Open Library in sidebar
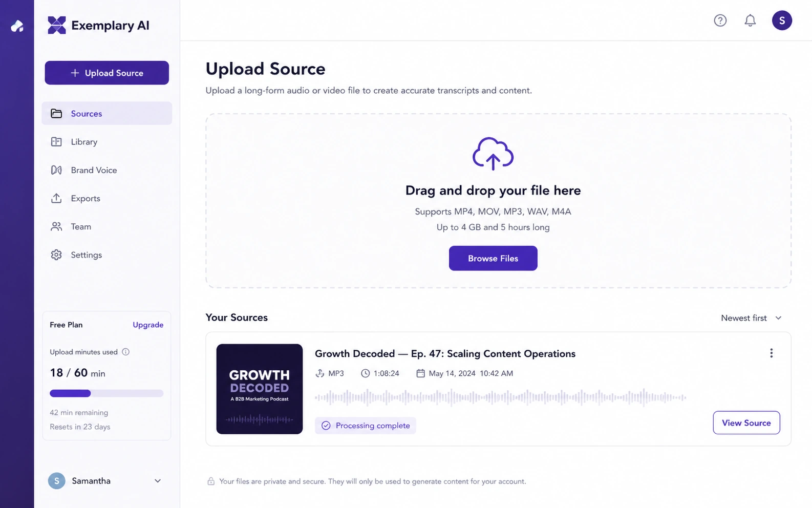This screenshot has height=508, width=812. click(106, 142)
